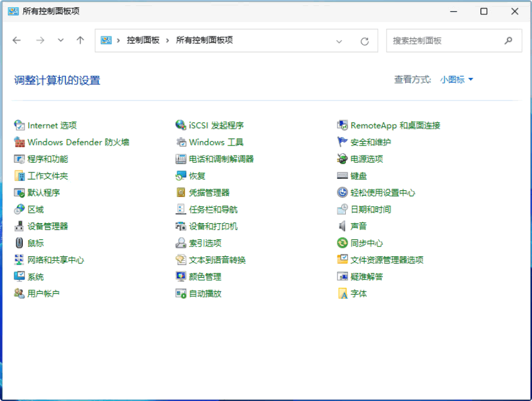
Task: Expand the chevron after 控制面板 breadcrumb
Action: click(168, 41)
